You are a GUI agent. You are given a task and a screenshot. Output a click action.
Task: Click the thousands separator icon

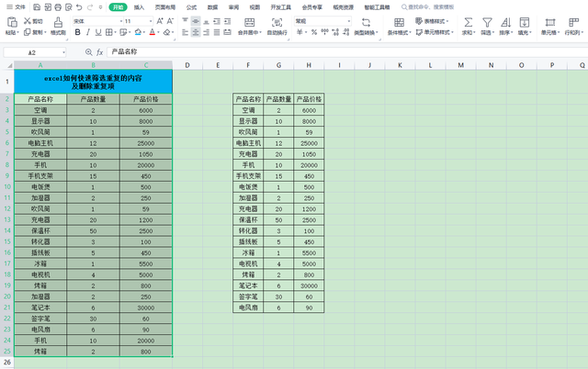pyautogui.click(x=324, y=33)
